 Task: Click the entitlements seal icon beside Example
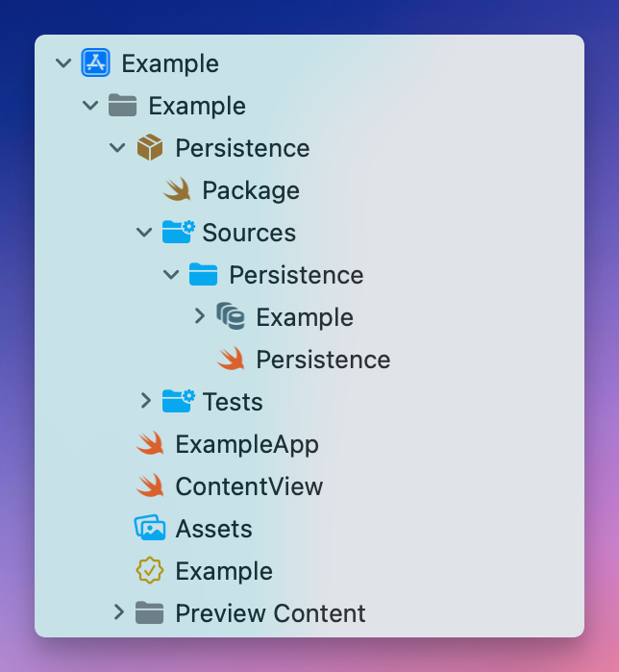coord(150,571)
